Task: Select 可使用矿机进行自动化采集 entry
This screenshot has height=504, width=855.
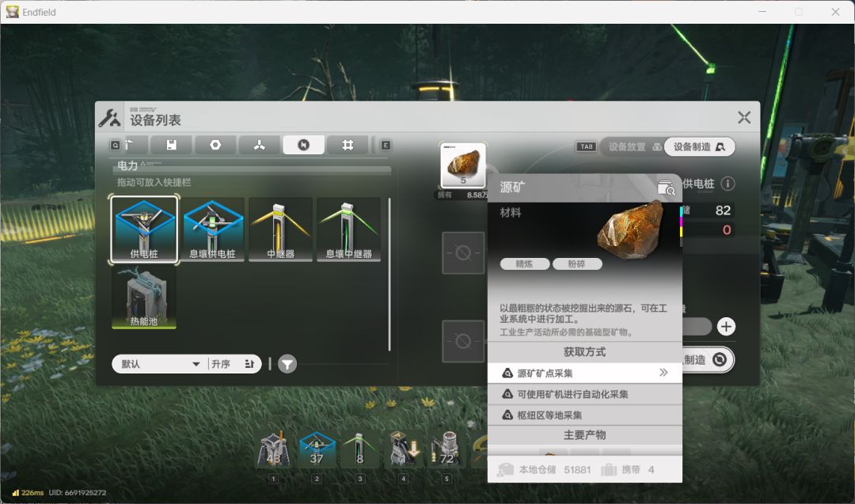Action: coord(584,395)
